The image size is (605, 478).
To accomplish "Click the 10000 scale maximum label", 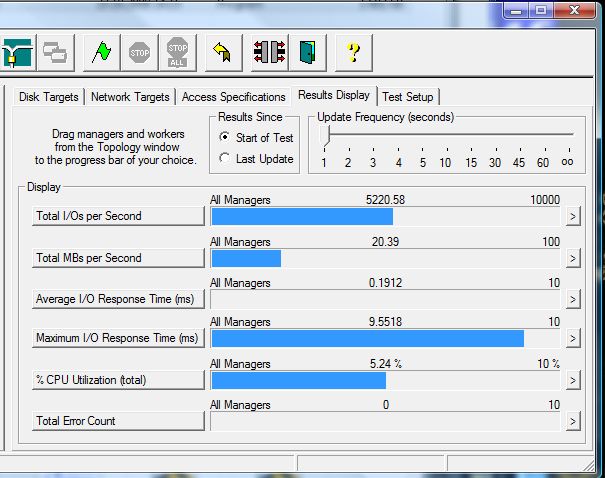I will (x=545, y=199).
